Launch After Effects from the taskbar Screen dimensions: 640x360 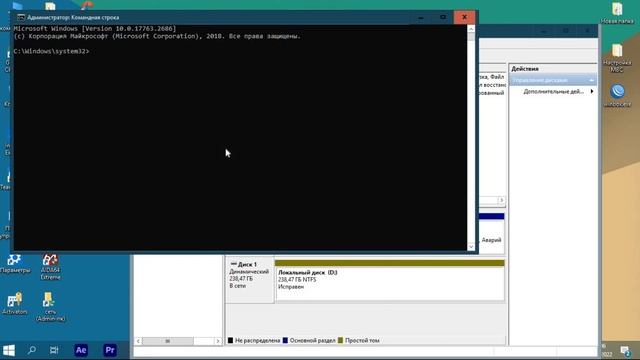coord(81,350)
